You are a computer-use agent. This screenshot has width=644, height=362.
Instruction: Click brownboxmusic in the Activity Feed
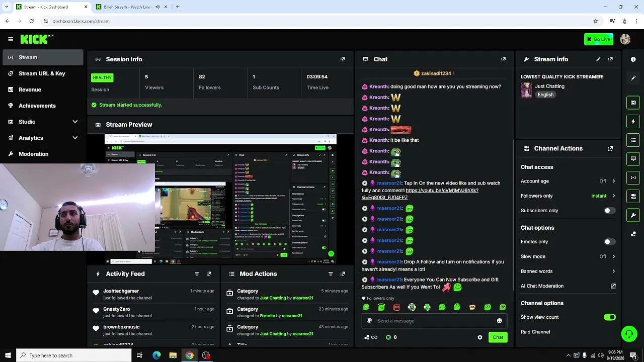point(121,327)
